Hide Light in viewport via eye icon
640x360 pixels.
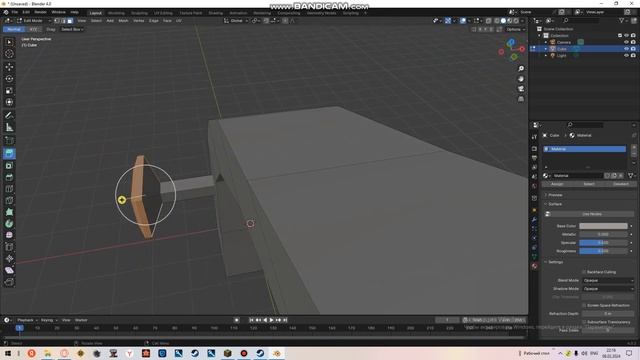[626, 55]
